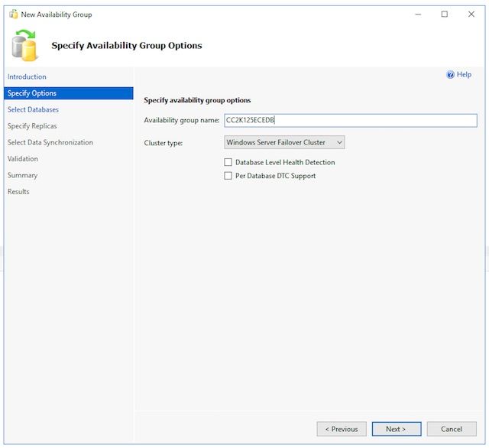This screenshot has height=448, width=489.
Task: Open the Help link
Action: (464, 75)
